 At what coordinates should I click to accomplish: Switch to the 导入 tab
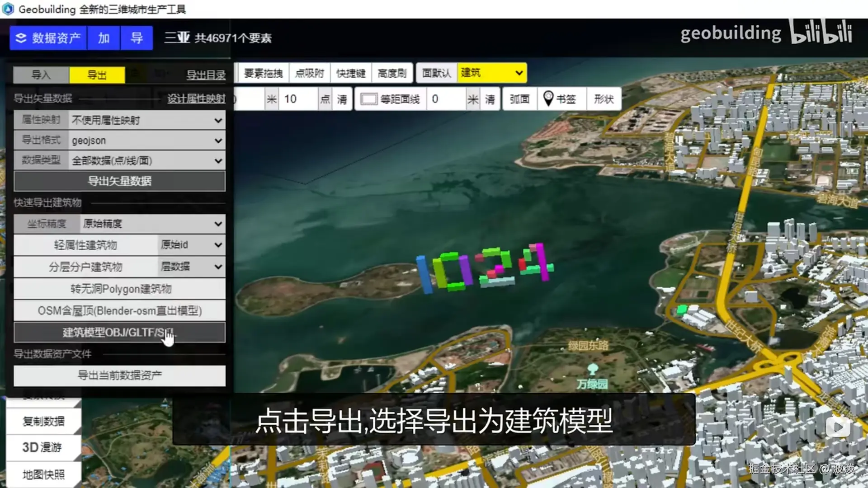tap(41, 75)
